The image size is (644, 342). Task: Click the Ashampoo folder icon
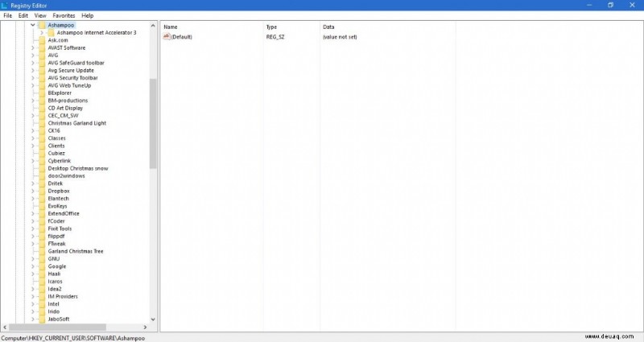[42, 25]
